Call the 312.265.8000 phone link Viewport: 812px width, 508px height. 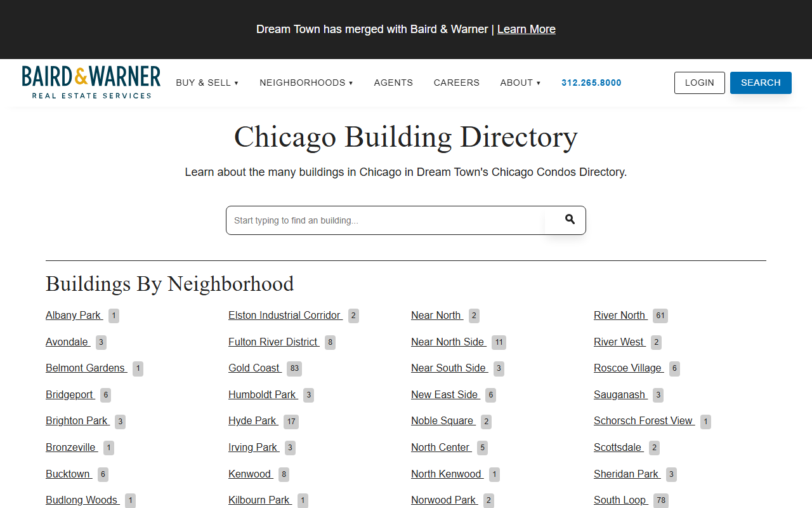(x=591, y=83)
